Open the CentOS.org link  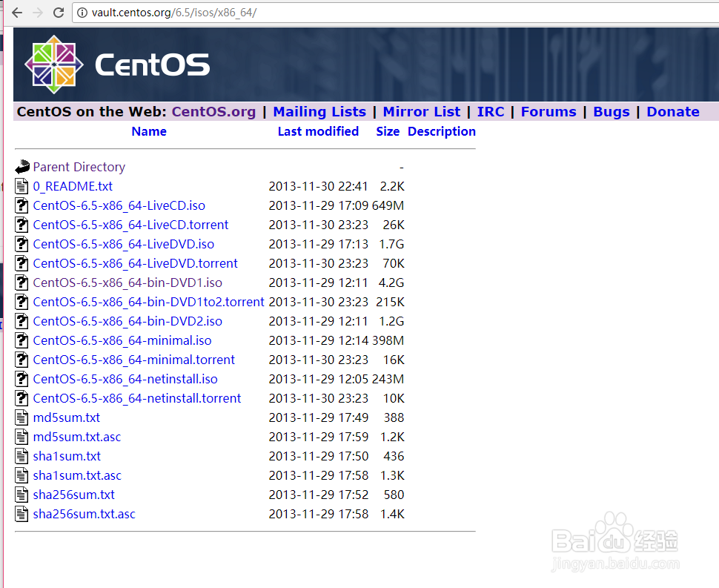click(x=213, y=111)
